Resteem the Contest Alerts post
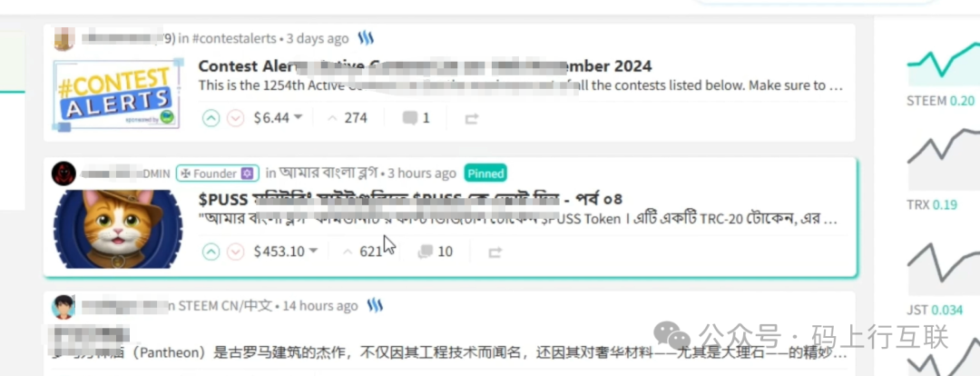 (x=471, y=118)
